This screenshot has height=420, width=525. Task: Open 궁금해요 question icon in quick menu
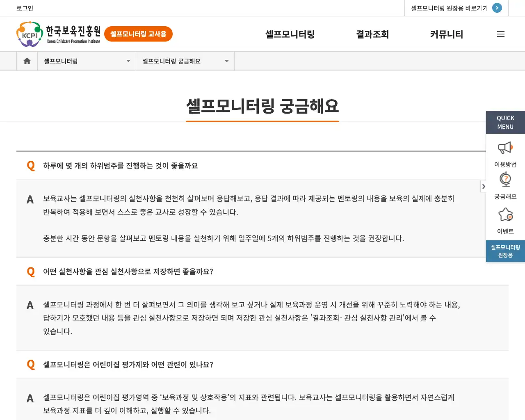coord(505,180)
